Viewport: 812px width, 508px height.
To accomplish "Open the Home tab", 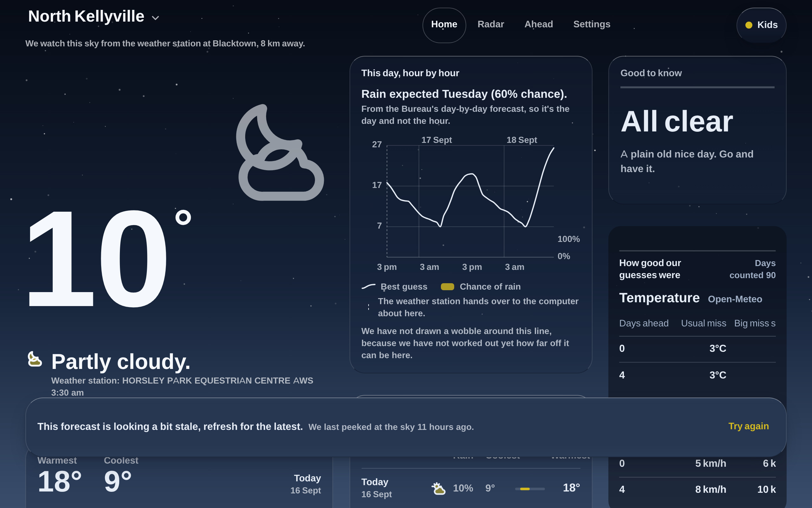I will click(444, 24).
